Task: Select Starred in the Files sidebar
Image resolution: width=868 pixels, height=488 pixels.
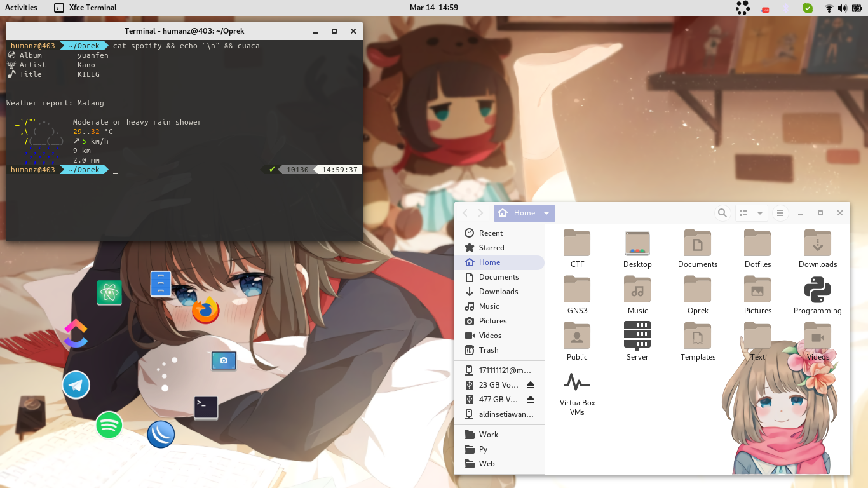Action: click(499, 248)
